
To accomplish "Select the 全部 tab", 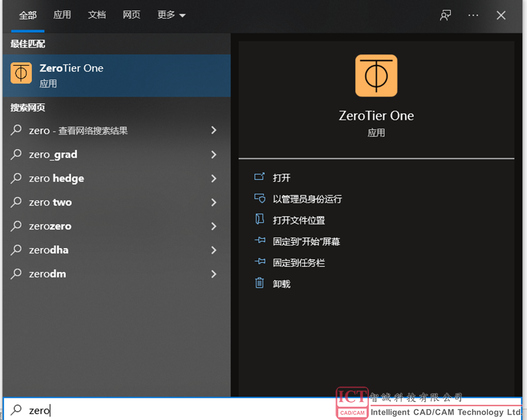I will (x=28, y=15).
